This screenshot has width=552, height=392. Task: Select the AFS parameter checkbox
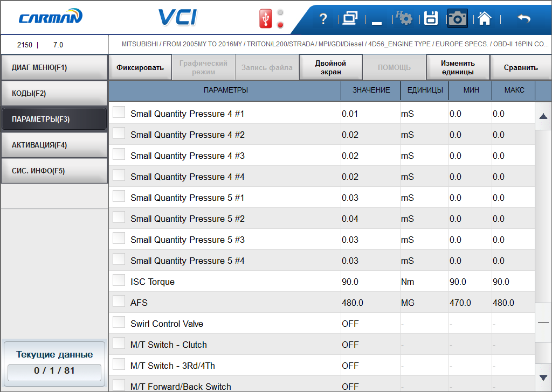119,302
